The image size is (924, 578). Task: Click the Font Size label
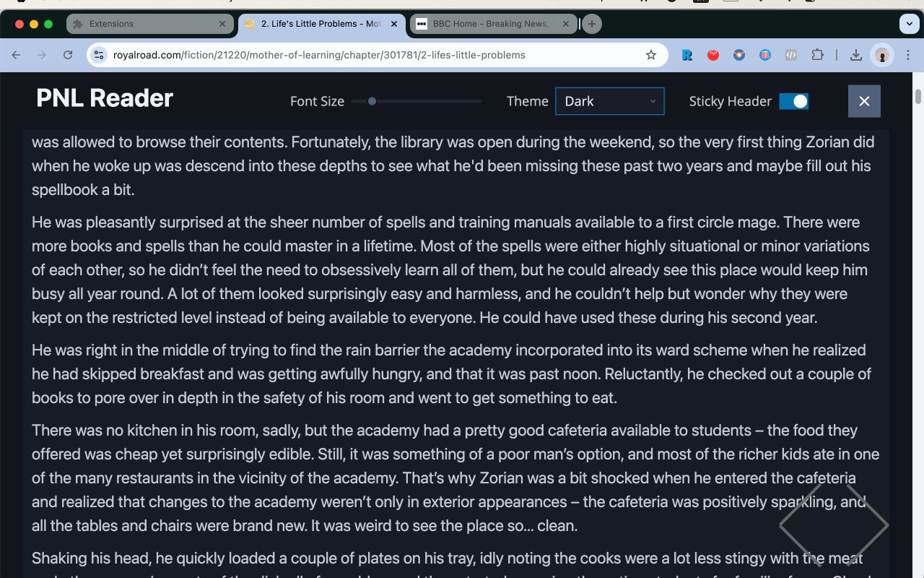pyautogui.click(x=317, y=101)
